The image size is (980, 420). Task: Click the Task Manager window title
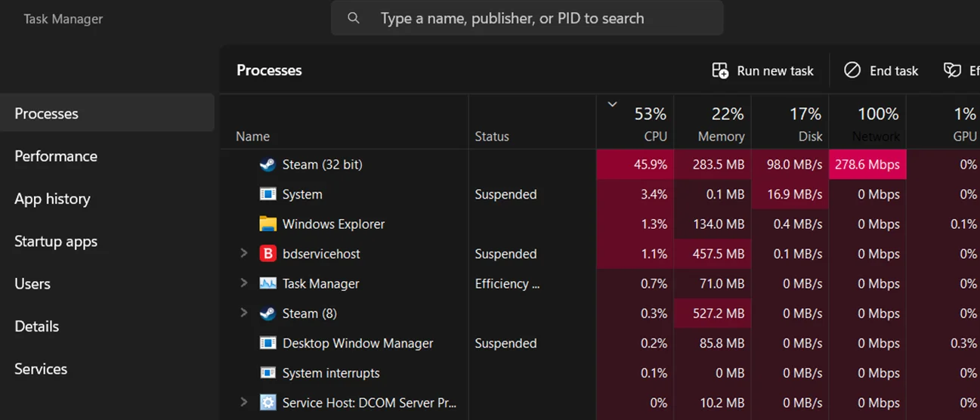(63, 19)
